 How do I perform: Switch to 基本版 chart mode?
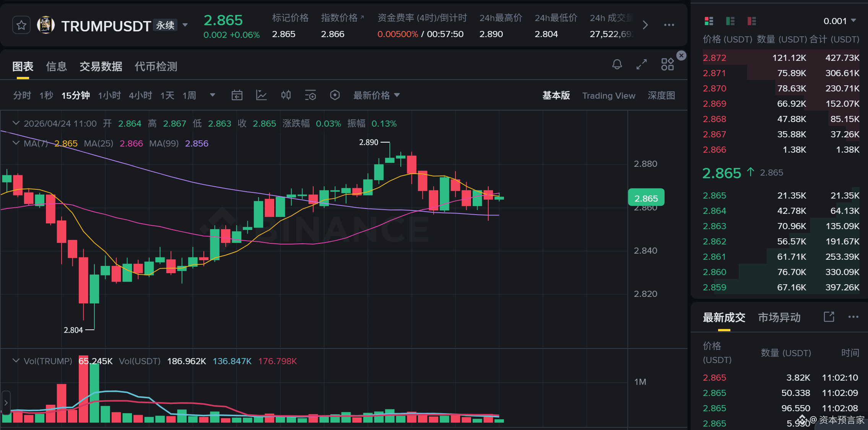(556, 95)
